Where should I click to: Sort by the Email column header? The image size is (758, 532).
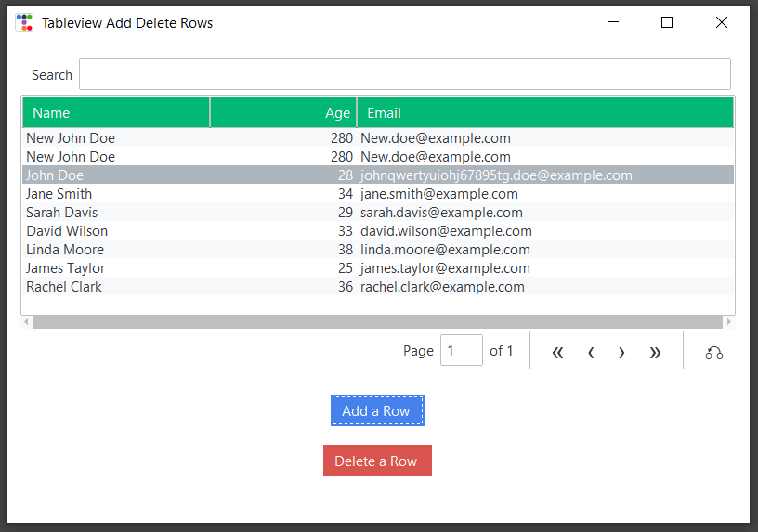545,112
